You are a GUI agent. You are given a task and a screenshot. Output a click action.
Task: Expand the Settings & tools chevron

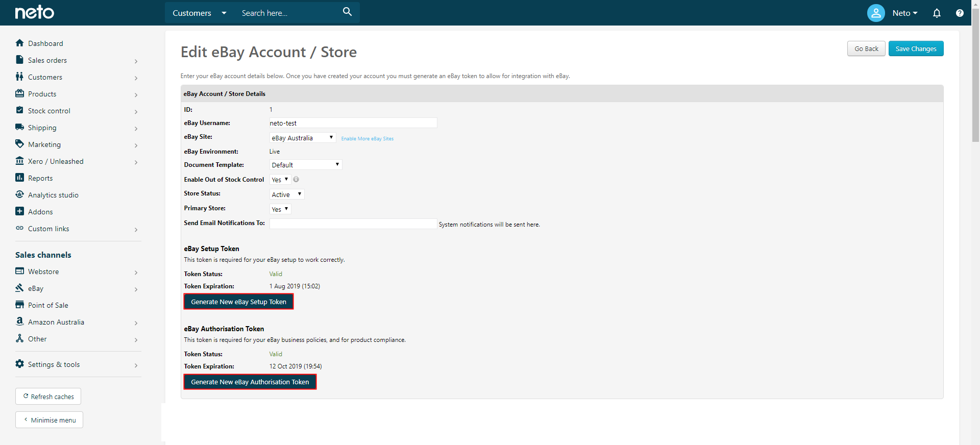[136, 365]
